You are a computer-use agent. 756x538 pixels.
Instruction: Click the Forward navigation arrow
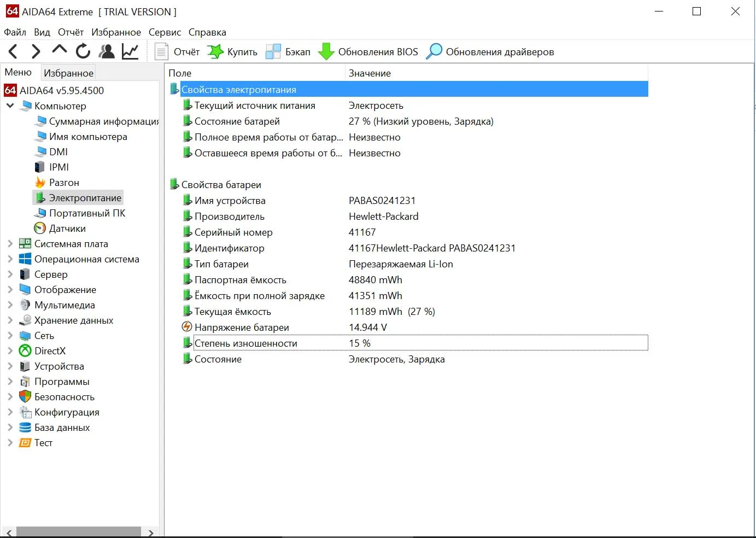coord(36,51)
